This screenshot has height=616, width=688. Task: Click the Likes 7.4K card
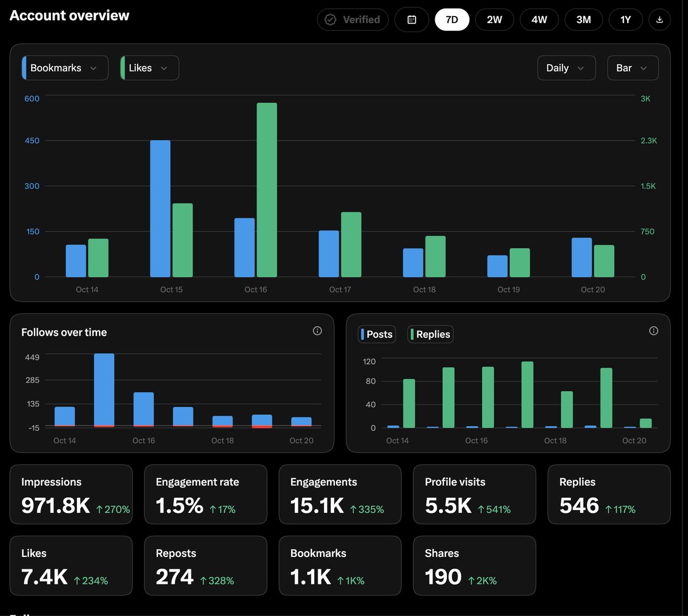pyautogui.click(x=71, y=566)
